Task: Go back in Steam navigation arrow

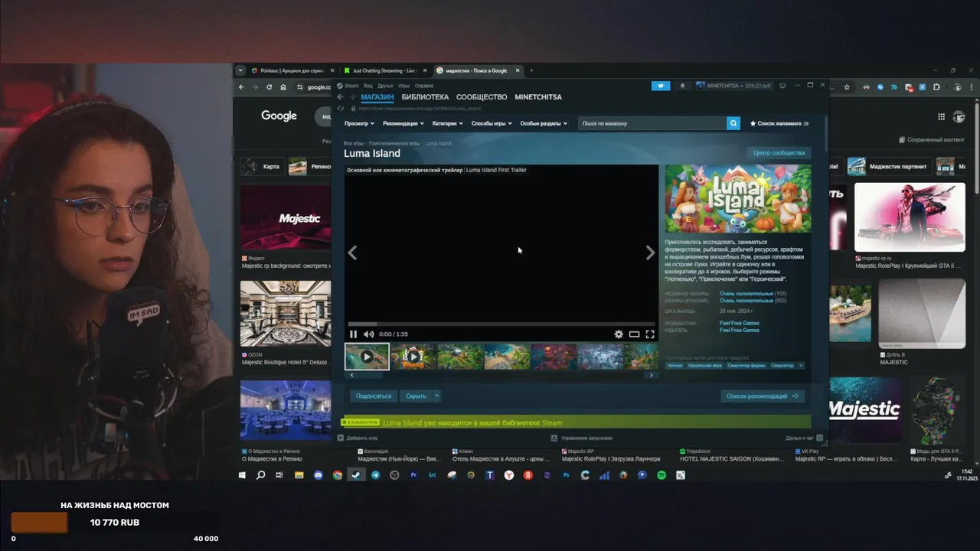Action: [341, 97]
